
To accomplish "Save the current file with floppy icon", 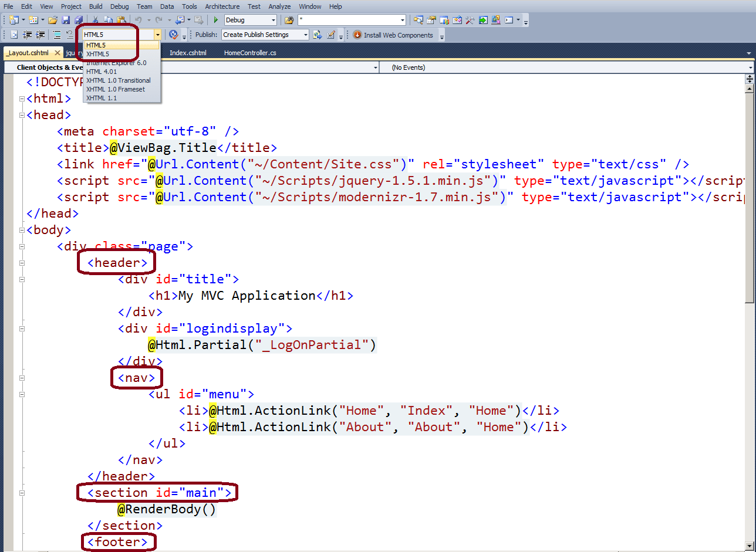I will pos(66,20).
